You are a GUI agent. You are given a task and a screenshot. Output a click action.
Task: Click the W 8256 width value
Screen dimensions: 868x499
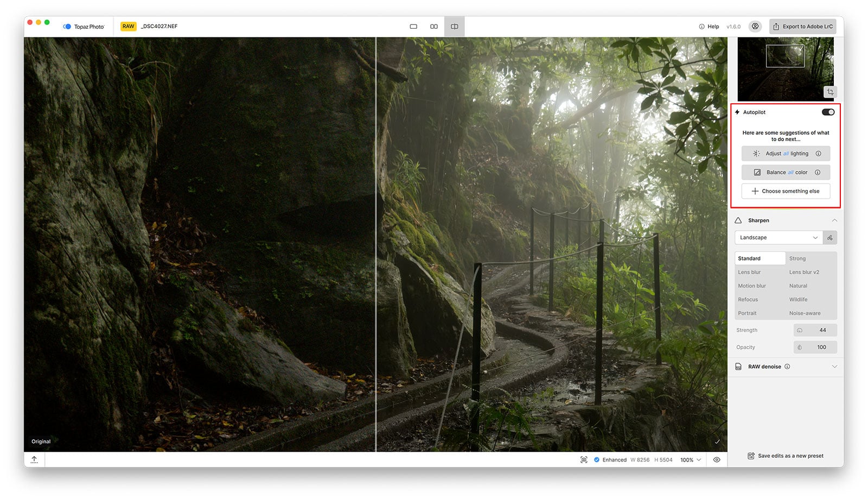pos(640,460)
